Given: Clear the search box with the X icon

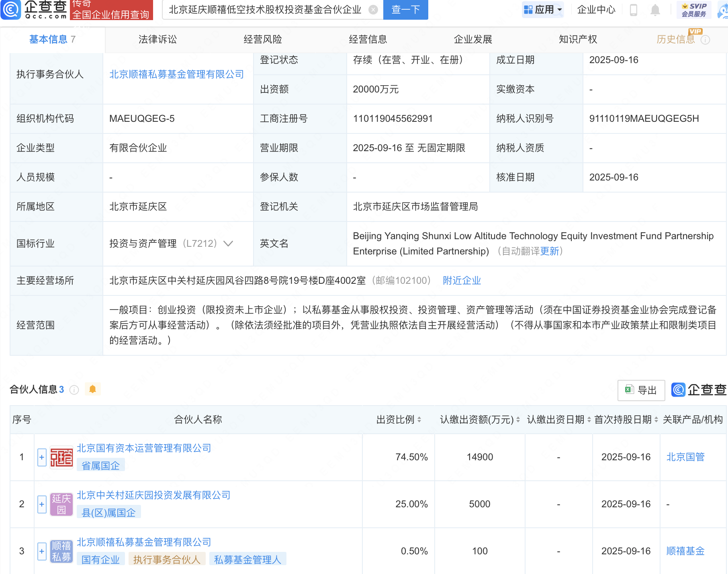Looking at the screenshot, I should coord(373,10).
